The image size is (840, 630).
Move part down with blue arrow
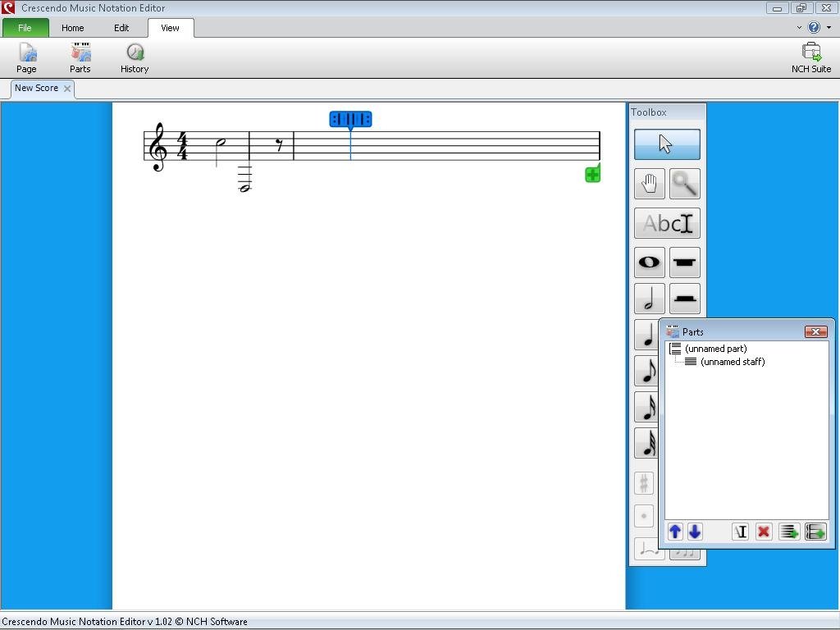click(695, 532)
